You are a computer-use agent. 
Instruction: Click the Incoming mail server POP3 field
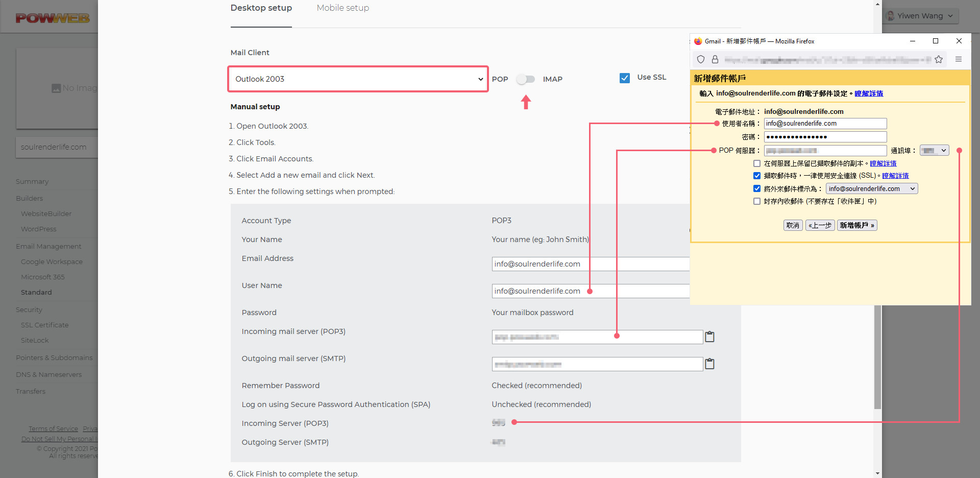(x=597, y=337)
